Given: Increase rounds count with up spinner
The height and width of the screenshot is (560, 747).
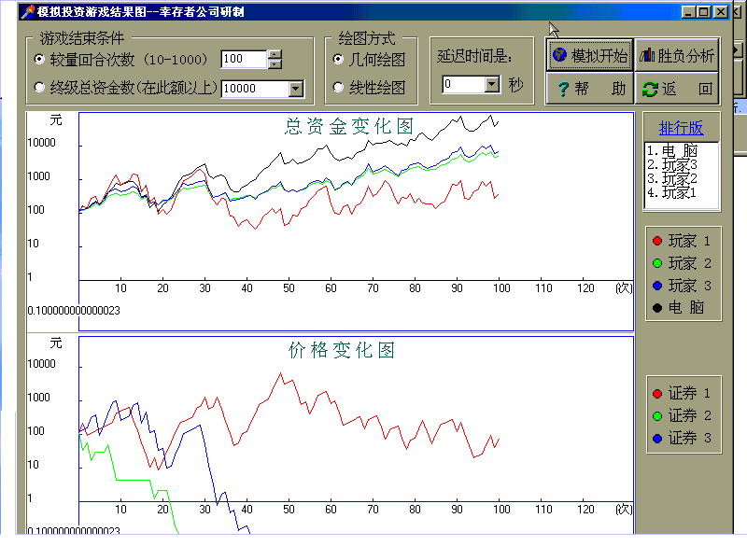Looking at the screenshot, I should tap(275, 54).
